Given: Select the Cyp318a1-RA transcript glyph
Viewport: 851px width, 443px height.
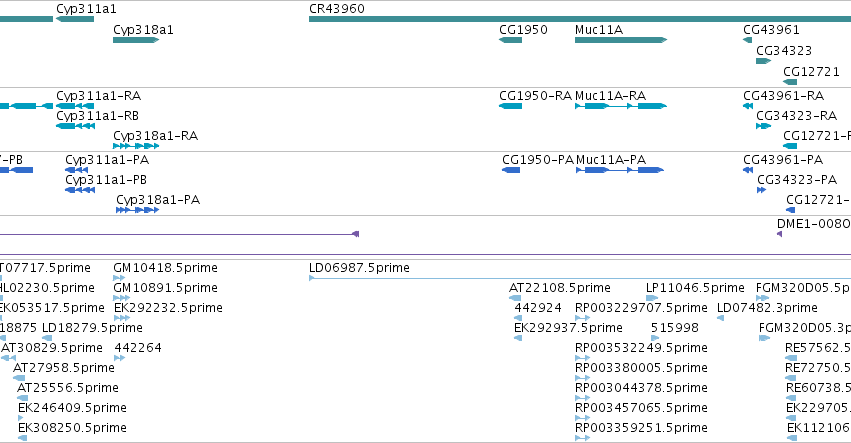Looking at the screenshot, I should (136, 146).
